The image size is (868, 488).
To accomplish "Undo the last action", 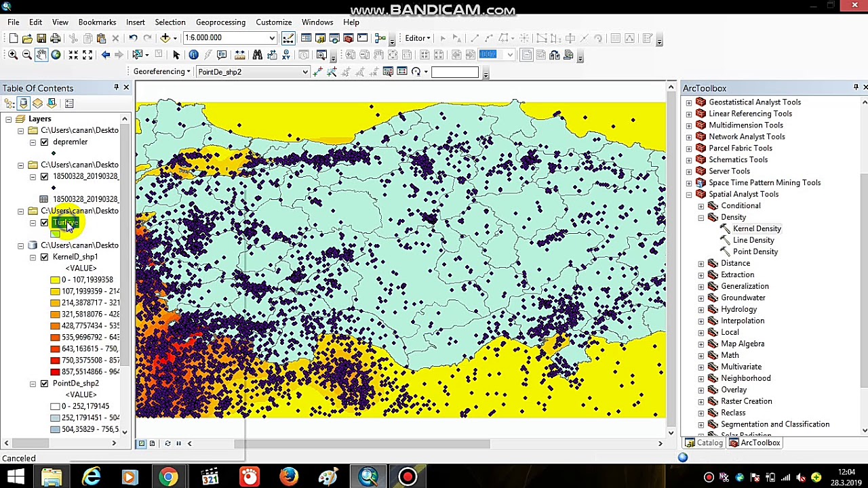I will pyautogui.click(x=134, y=38).
